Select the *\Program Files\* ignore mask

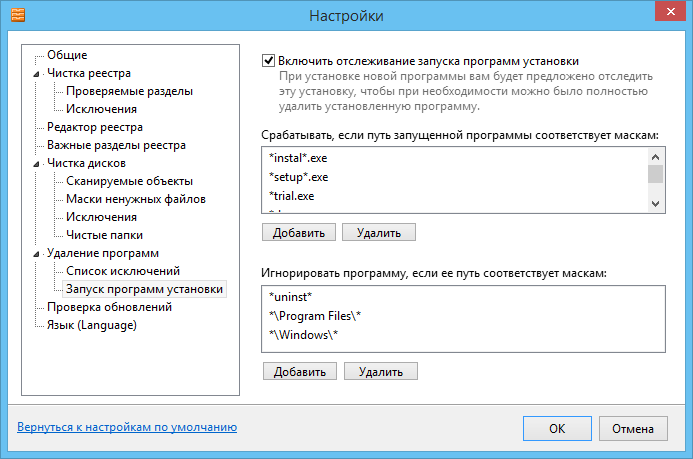(x=315, y=315)
